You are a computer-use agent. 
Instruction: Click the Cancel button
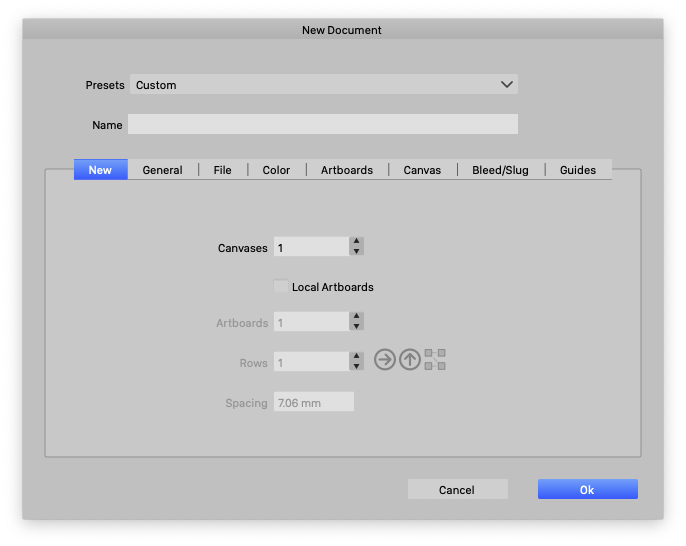pos(457,490)
